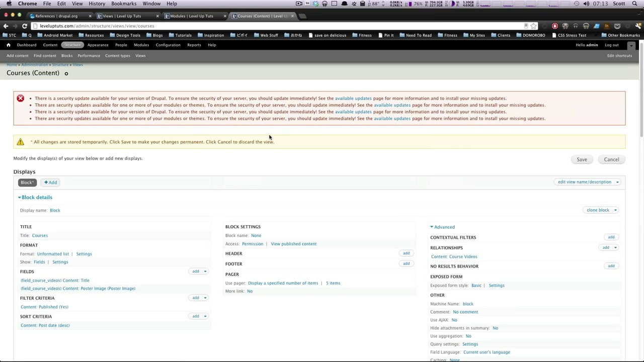Click the Chrome back arrow
Viewport: 644px width, 362px height.
click(6, 26)
